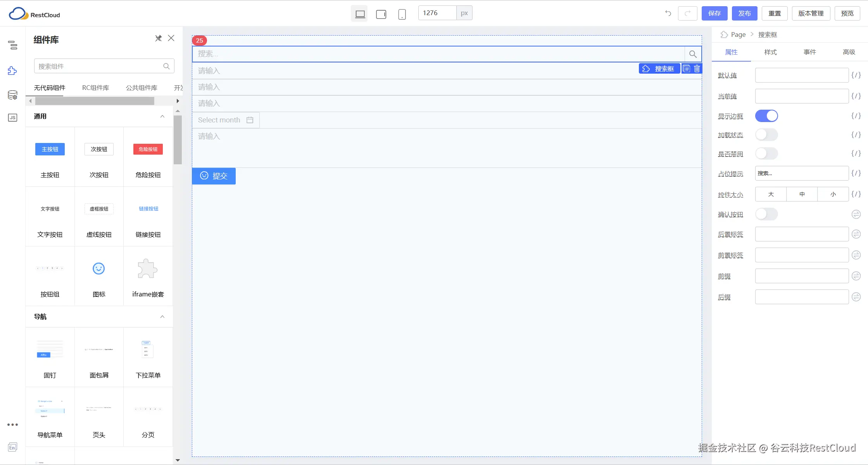Viewport: 868px width, 465px height.
Task: Enable the 加载状态 toggle
Action: (766, 135)
